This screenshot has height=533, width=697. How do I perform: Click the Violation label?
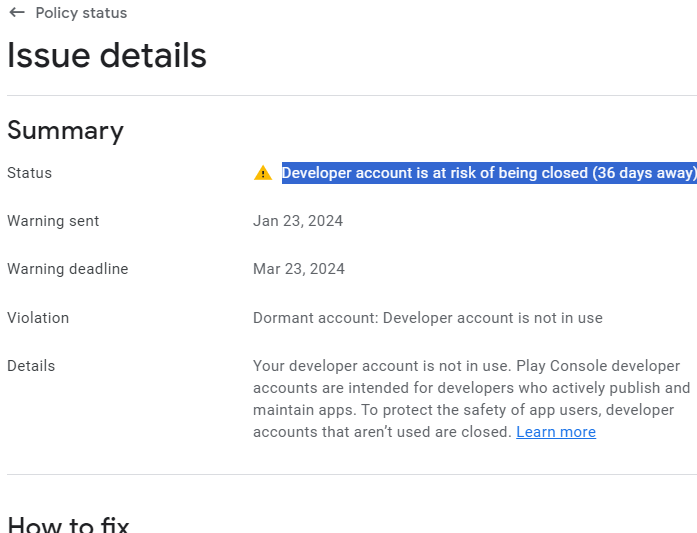(x=38, y=317)
